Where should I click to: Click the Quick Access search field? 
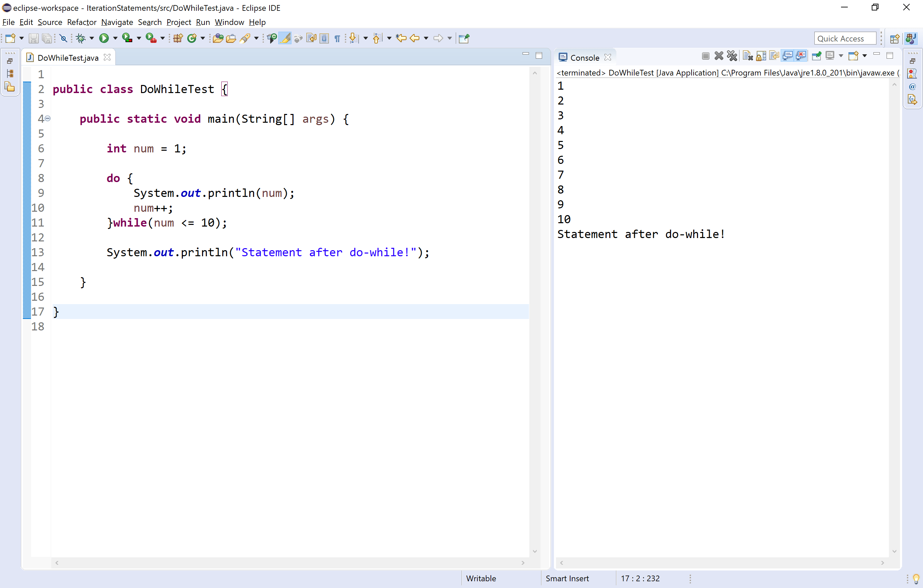click(845, 38)
